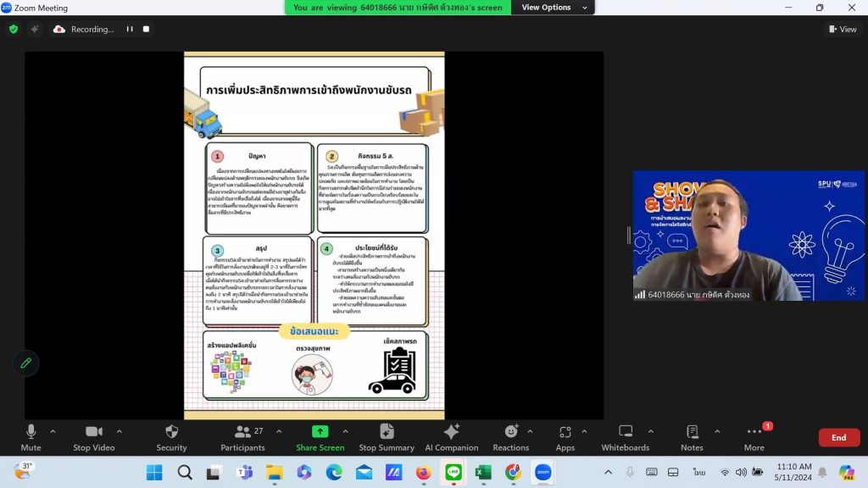Open Whiteboards
This screenshot has height=488, width=868.
tap(626, 438)
